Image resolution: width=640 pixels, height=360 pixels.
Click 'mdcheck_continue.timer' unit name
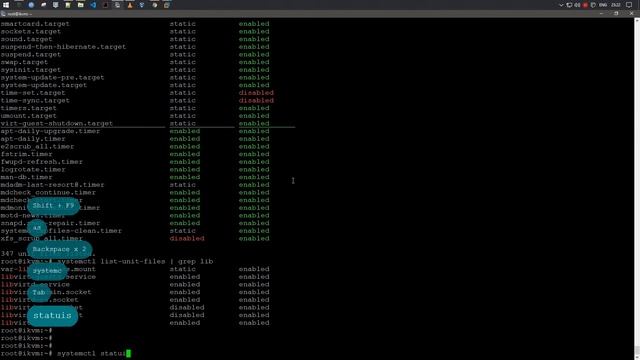pyautogui.click(x=48, y=193)
